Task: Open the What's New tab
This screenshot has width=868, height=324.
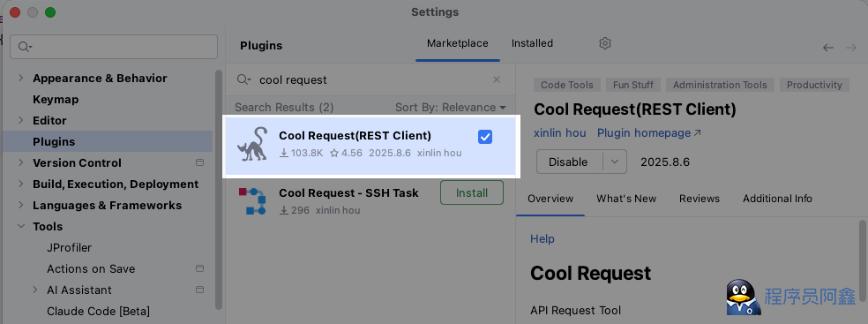Action: 626,199
